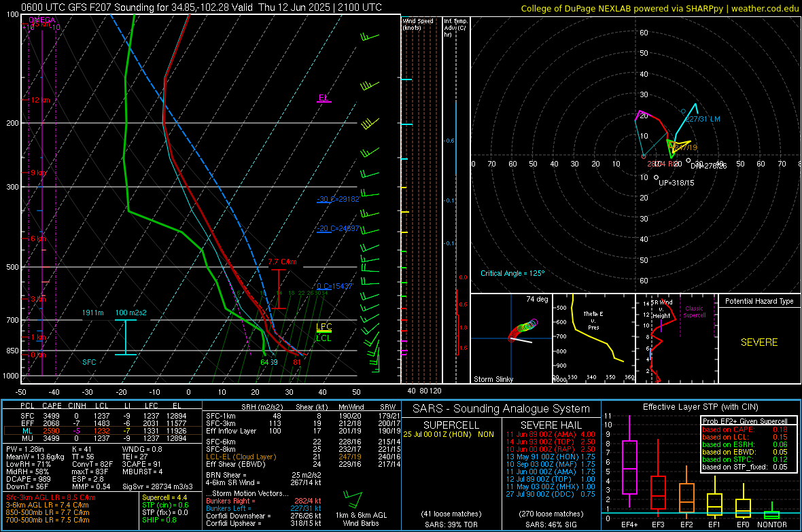Click the cyan '1911m' inflow layer label
The image size is (802, 532).
pyautogui.click(x=92, y=313)
